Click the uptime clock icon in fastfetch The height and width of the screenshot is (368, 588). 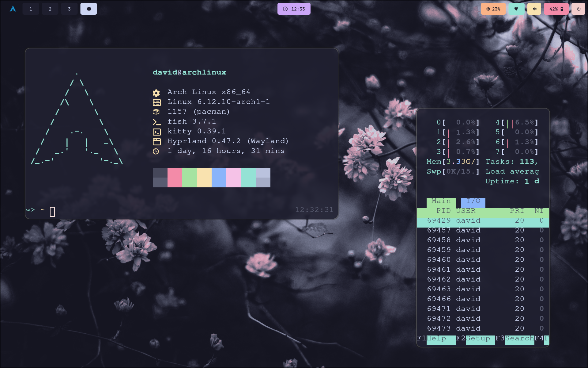(x=156, y=151)
